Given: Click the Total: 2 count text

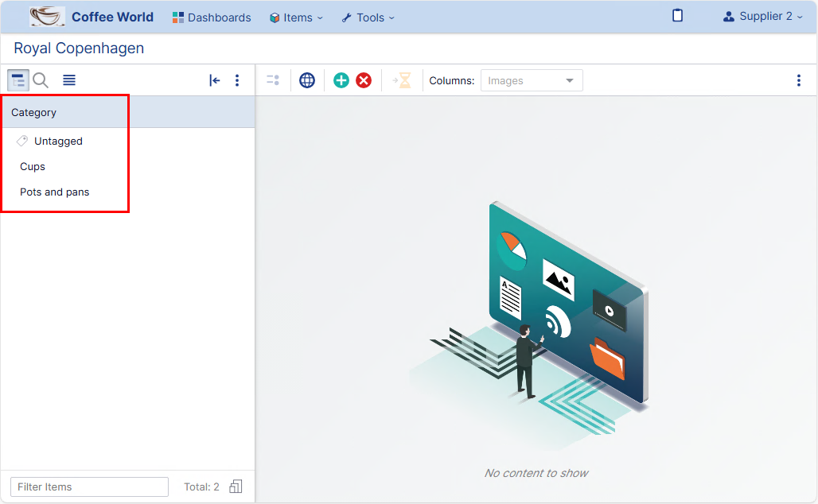Looking at the screenshot, I should click(x=201, y=487).
